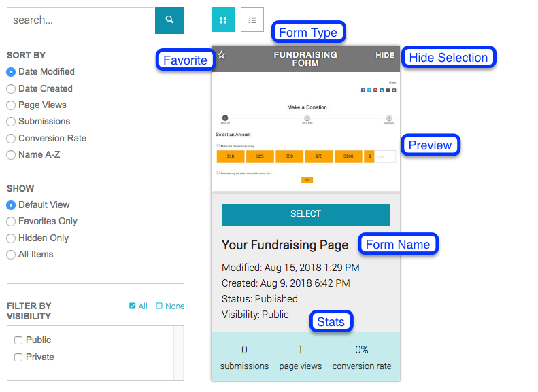Screen dimensions: 538x392
Task: Check the Public visibility filter
Action: click(x=18, y=340)
